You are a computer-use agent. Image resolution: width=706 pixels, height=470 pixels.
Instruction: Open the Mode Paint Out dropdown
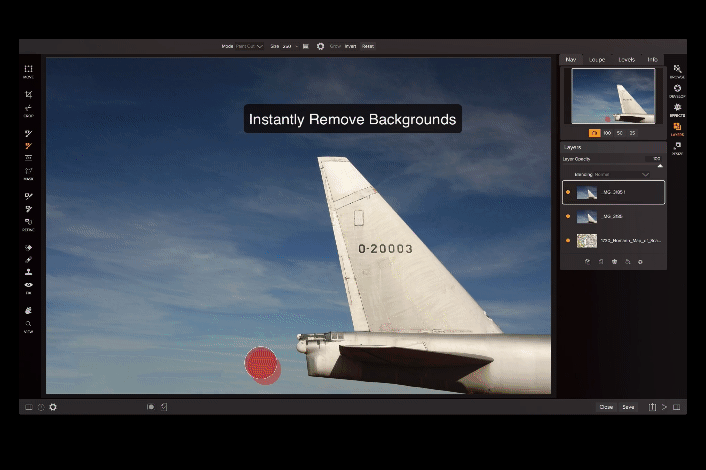[x=249, y=46]
